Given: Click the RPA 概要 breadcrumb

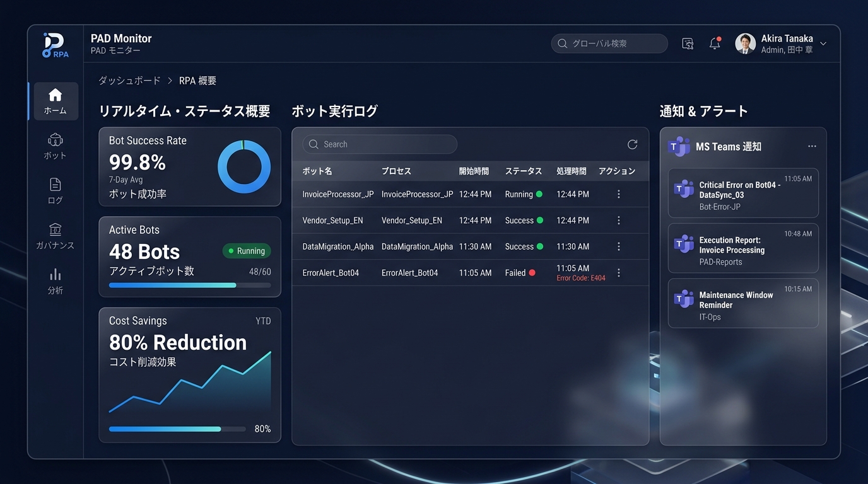Looking at the screenshot, I should pyautogui.click(x=197, y=81).
